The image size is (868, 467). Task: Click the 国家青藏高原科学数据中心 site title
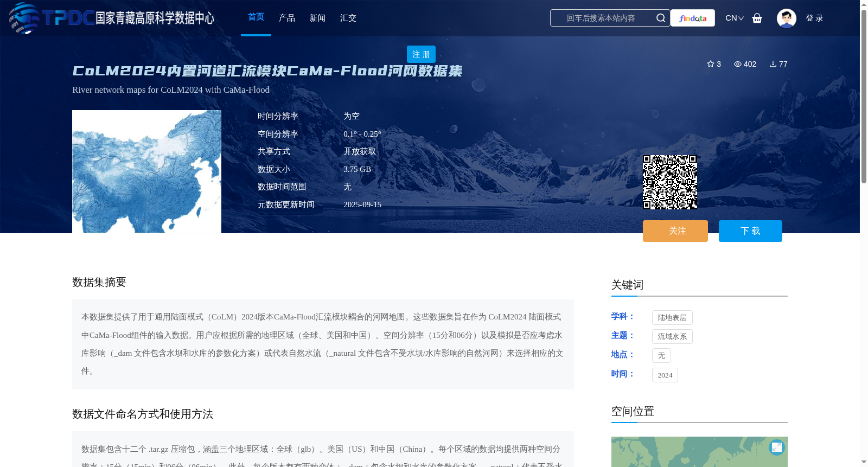click(155, 18)
